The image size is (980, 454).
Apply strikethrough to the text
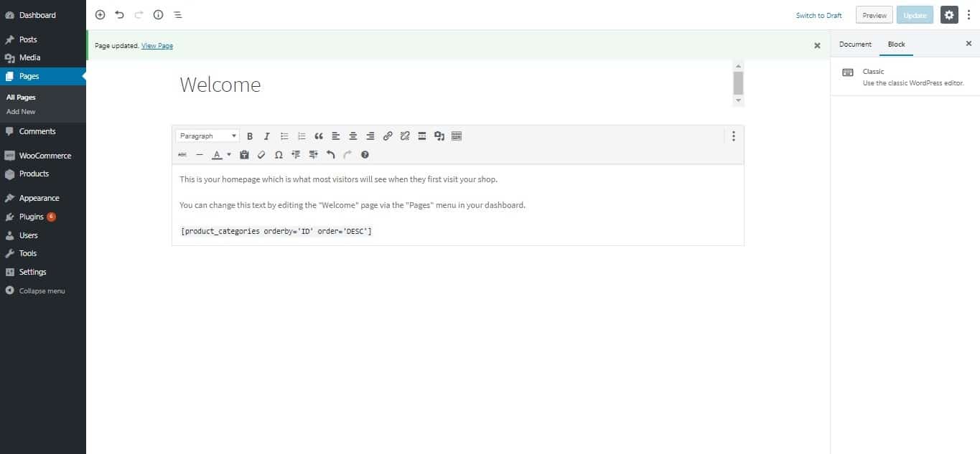point(182,154)
